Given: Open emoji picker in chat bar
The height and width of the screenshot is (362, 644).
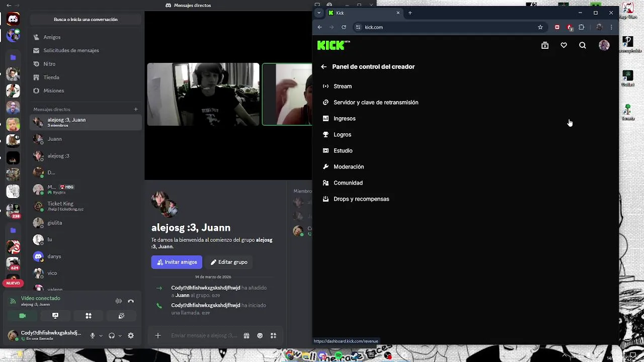Looking at the screenshot, I should [x=260, y=336].
